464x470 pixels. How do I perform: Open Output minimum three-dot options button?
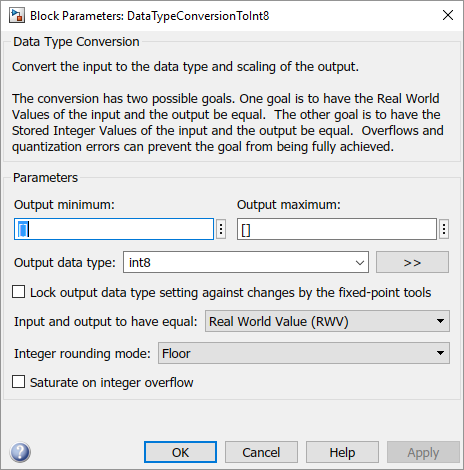coord(221,229)
